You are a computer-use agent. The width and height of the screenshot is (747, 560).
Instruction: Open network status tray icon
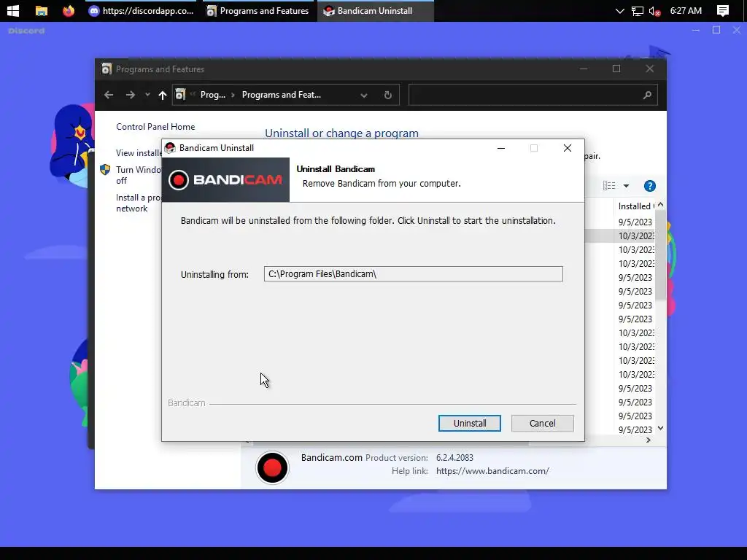(637, 10)
